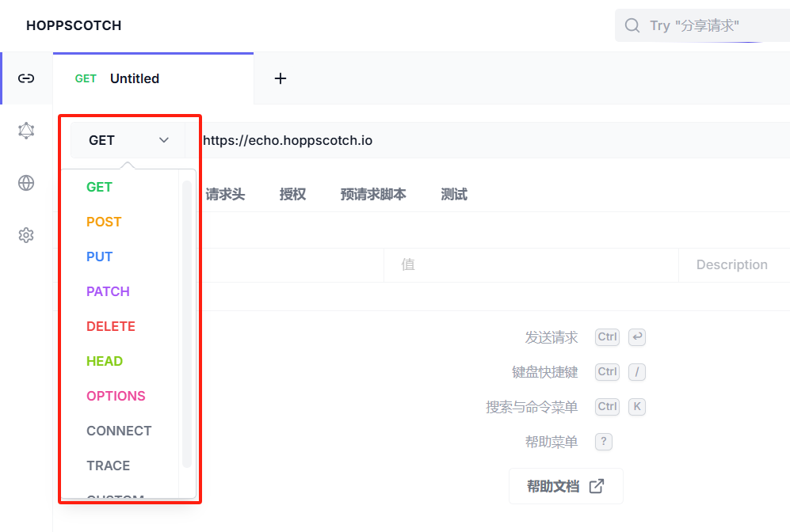This screenshot has height=532, width=790.
Task: Add a new request tab with plus icon
Action: pos(281,78)
